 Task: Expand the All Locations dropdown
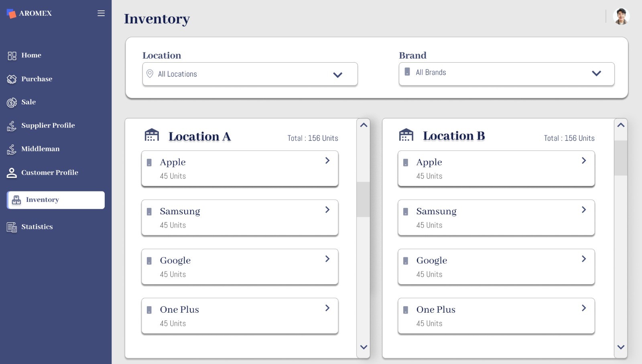tap(337, 75)
